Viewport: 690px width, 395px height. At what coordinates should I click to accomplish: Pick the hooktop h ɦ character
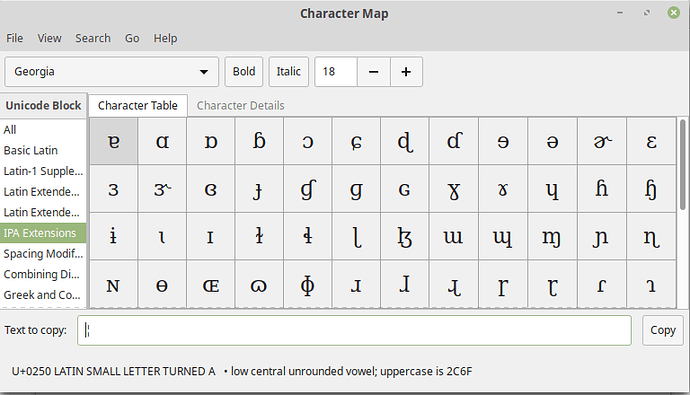point(602,190)
